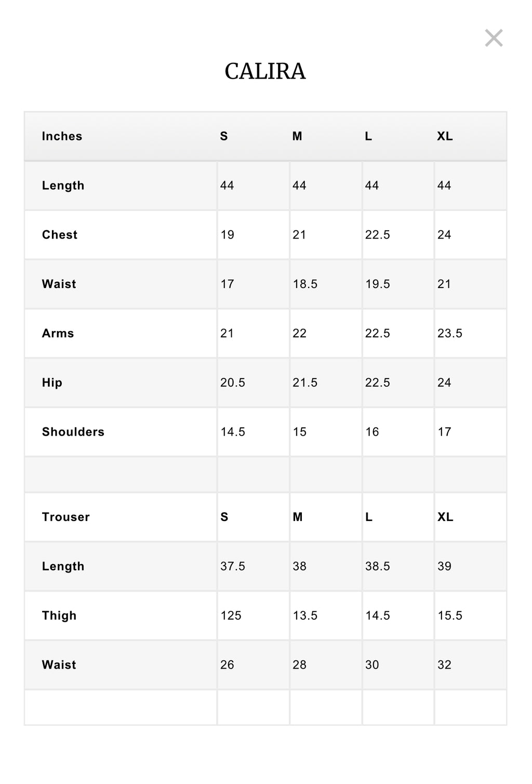Click the trouser Length value 38.5

tap(377, 566)
